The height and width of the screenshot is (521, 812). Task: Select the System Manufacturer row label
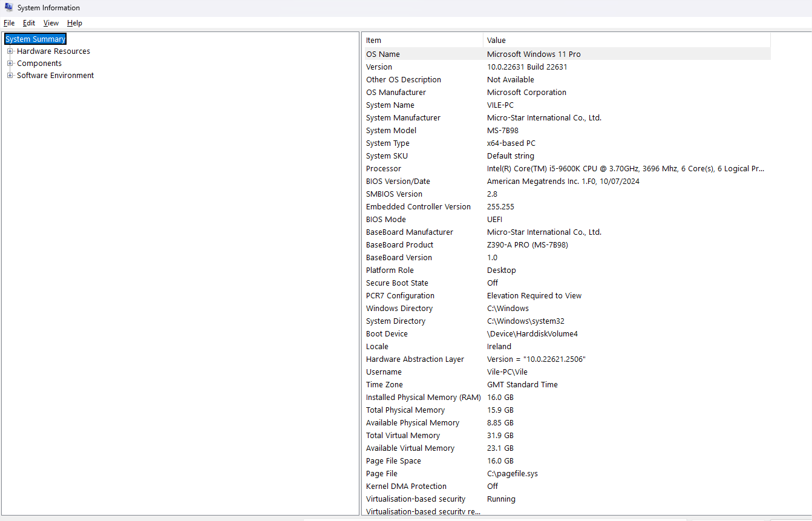coord(403,118)
